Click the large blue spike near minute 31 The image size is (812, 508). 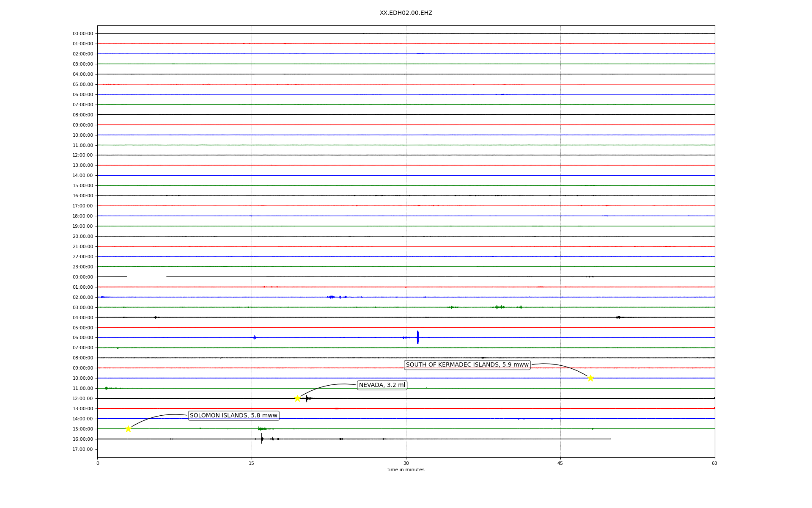417,337
